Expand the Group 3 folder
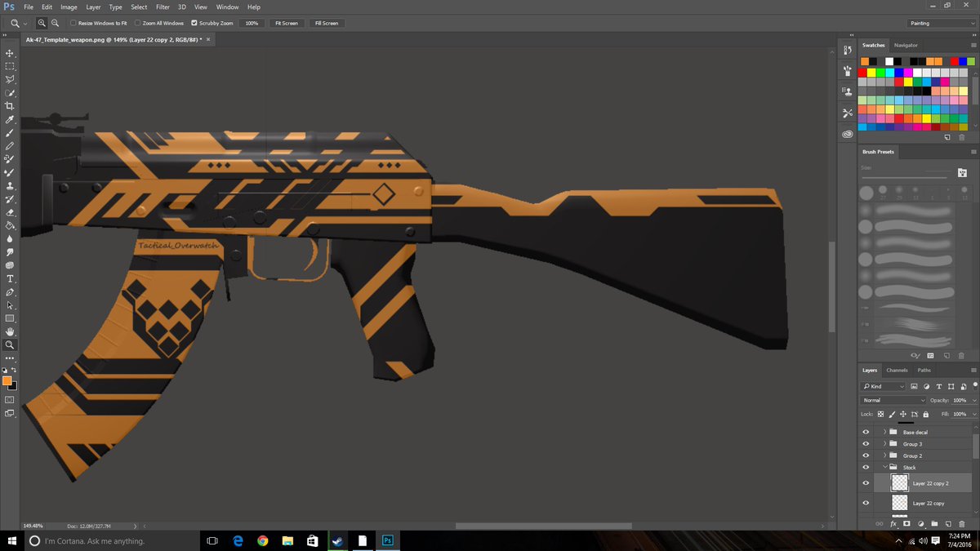Screen dimensions: 980x551 click(884, 443)
